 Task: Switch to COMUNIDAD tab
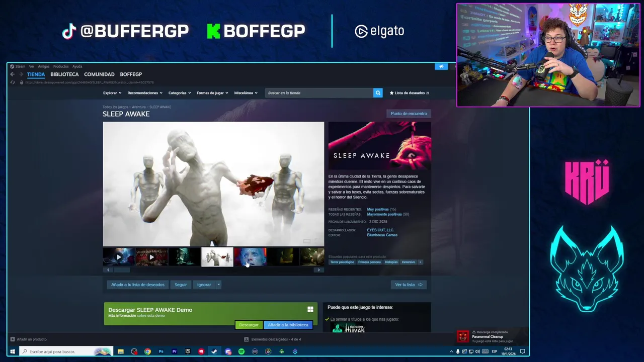coord(99,74)
